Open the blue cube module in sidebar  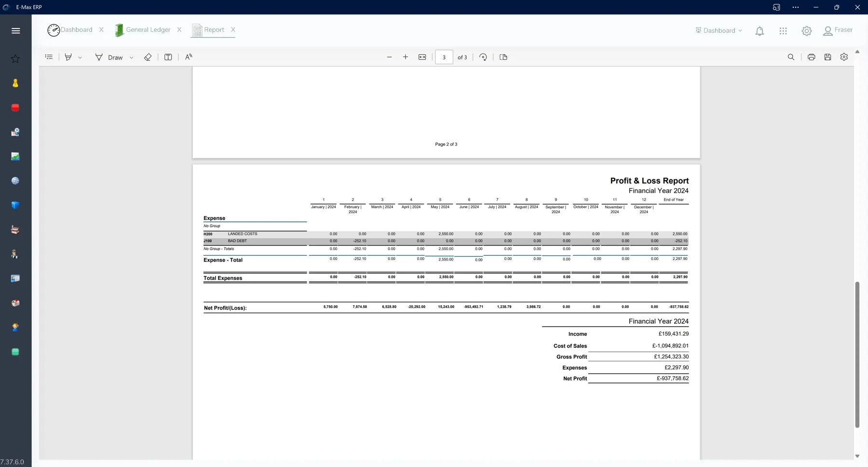point(15,205)
